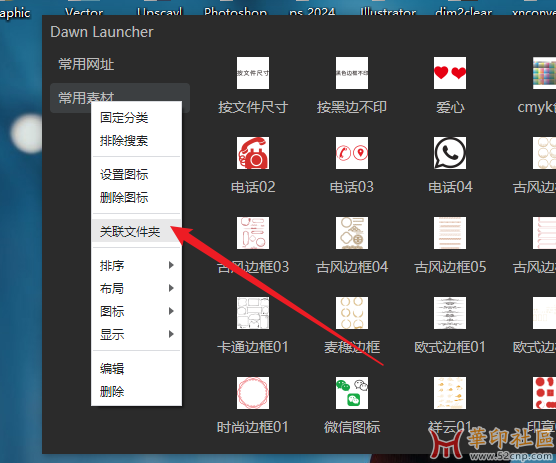Click the 电话02 label text
The image size is (556, 463).
(x=253, y=187)
